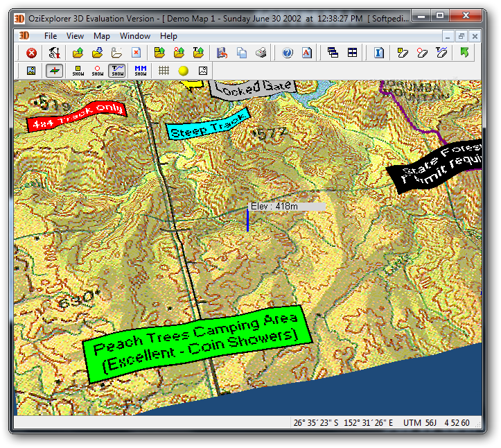The width and height of the screenshot is (501, 448).
Task: Clear events with red circle eraser icon
Action: click(x=422, y=53)
